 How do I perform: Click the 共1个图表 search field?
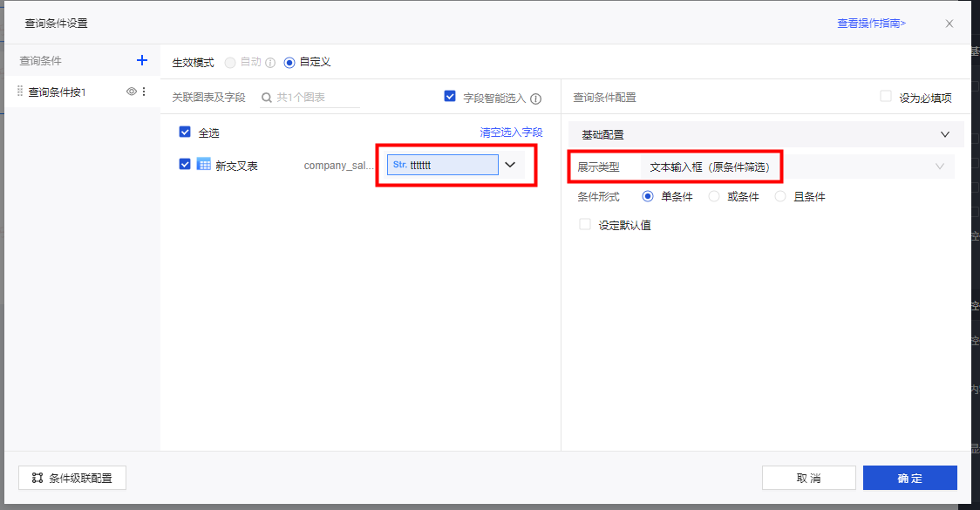316,98
